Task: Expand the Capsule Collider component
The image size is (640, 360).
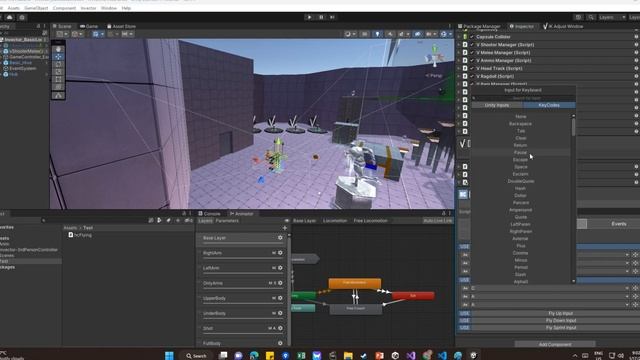Action: coord(459,37)
